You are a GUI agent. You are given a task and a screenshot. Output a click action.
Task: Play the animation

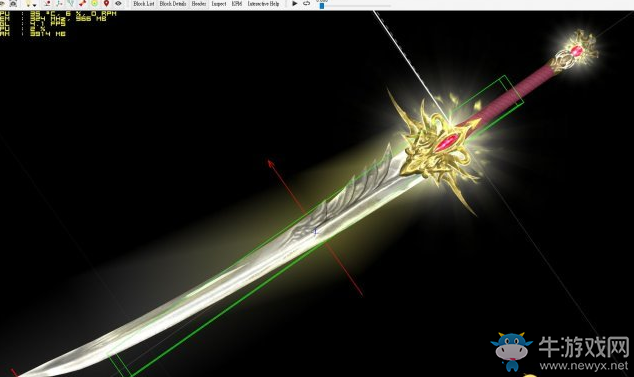[295, 3]
